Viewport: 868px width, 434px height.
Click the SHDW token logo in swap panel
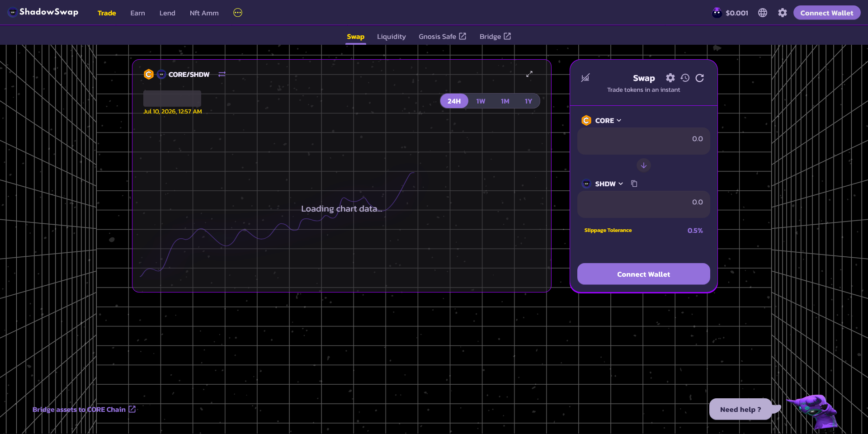(x=586, y=184)
